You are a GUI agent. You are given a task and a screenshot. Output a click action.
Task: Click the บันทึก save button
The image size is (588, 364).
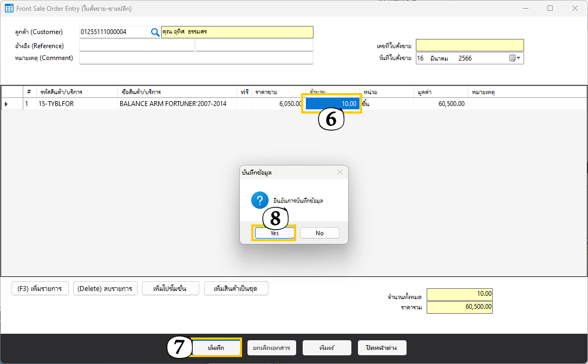[216, 348]
